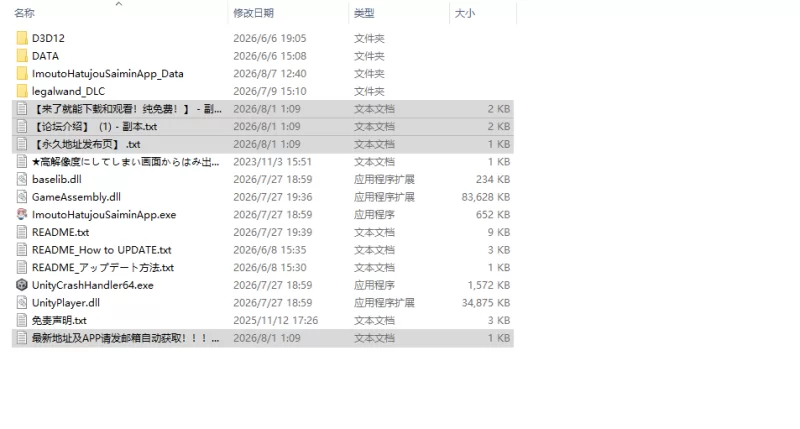Screen dimensions: 800x429
Task: Click the 【论坛介绍】 (1) - 副本.txt document icon
Action: (21, 127)
